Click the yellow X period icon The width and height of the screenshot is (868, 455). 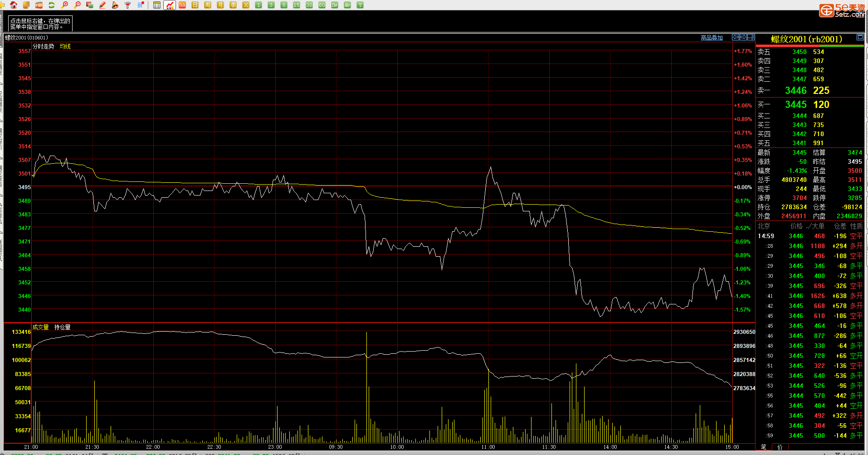pyautogui.click(x=246, y=5)
